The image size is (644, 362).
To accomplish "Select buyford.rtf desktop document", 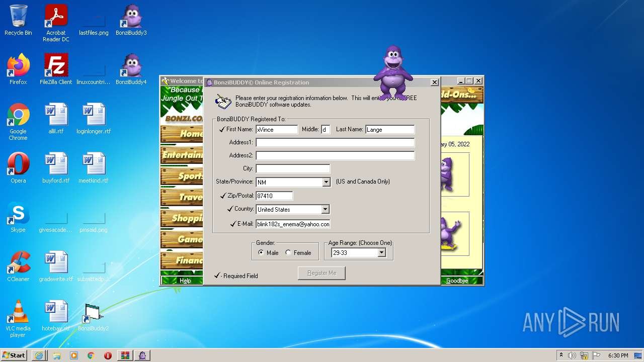I will (56, 168).
